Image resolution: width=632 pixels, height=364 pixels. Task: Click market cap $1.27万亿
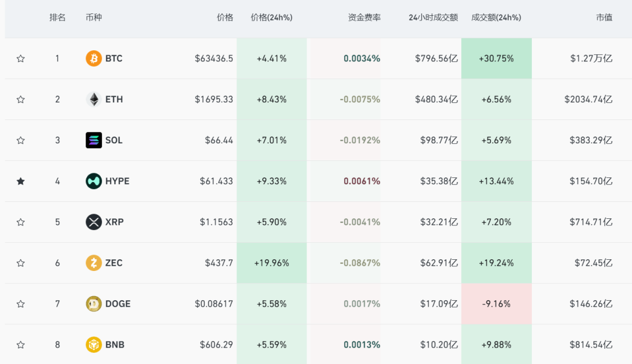point(591,59)
